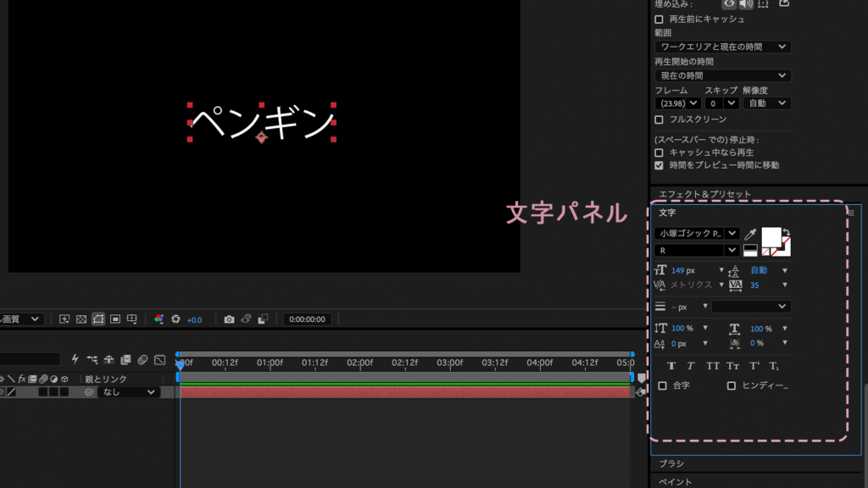
Task: Open 自動 resolution dropdown in preview panel
Action: click(x=766, y=103)
